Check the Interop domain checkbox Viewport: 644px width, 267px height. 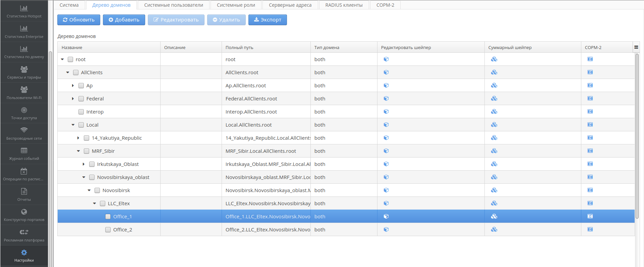[x=81, y=112]
